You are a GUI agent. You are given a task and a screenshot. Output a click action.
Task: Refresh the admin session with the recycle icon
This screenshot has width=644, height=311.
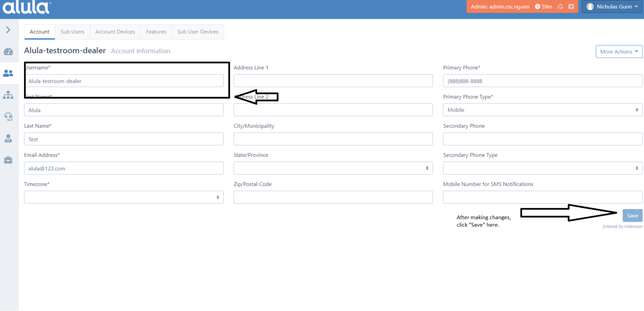[560, 6]
